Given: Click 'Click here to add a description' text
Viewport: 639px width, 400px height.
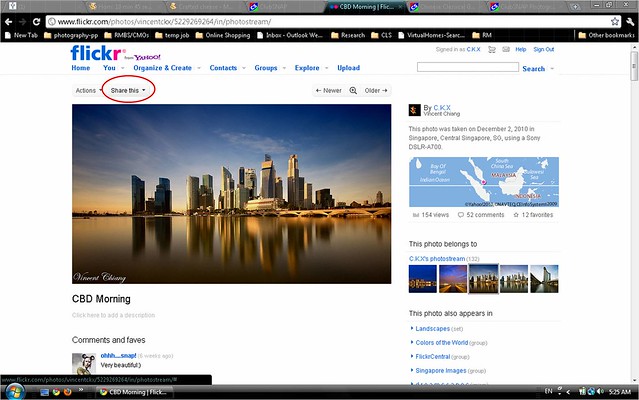Looking at the screenshot, I should 113,315.
